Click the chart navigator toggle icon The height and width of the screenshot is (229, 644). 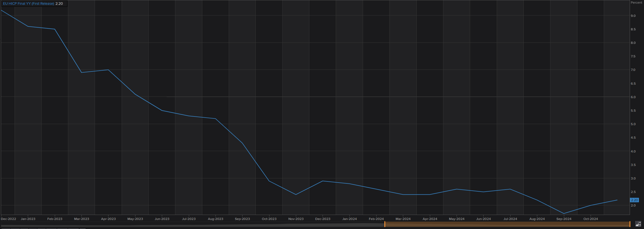click(638, 224)
